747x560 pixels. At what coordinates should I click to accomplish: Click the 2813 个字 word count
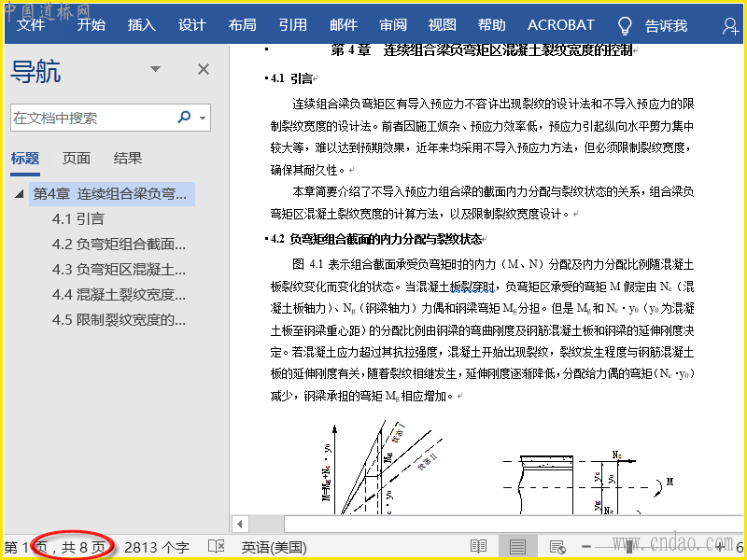[157, 546]
